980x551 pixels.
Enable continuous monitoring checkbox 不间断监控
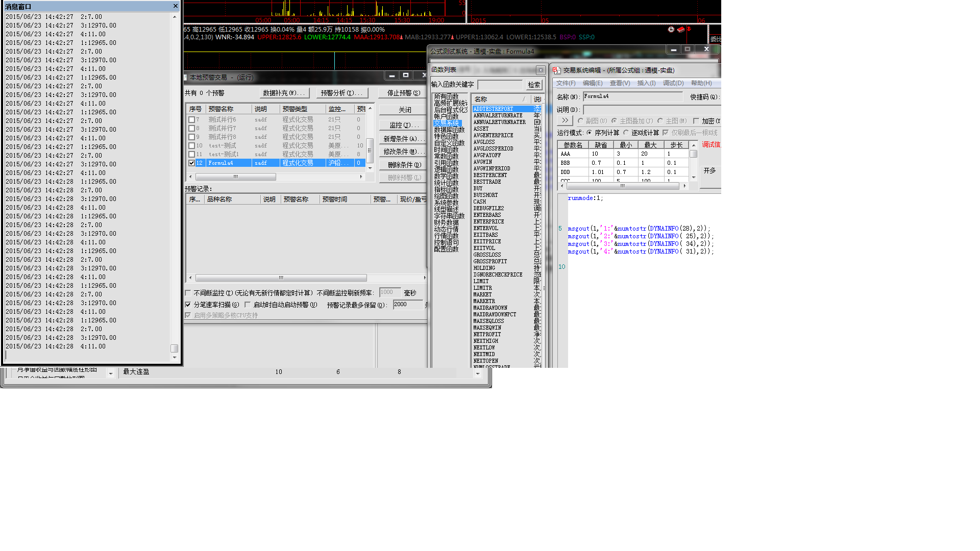[188, 293]
